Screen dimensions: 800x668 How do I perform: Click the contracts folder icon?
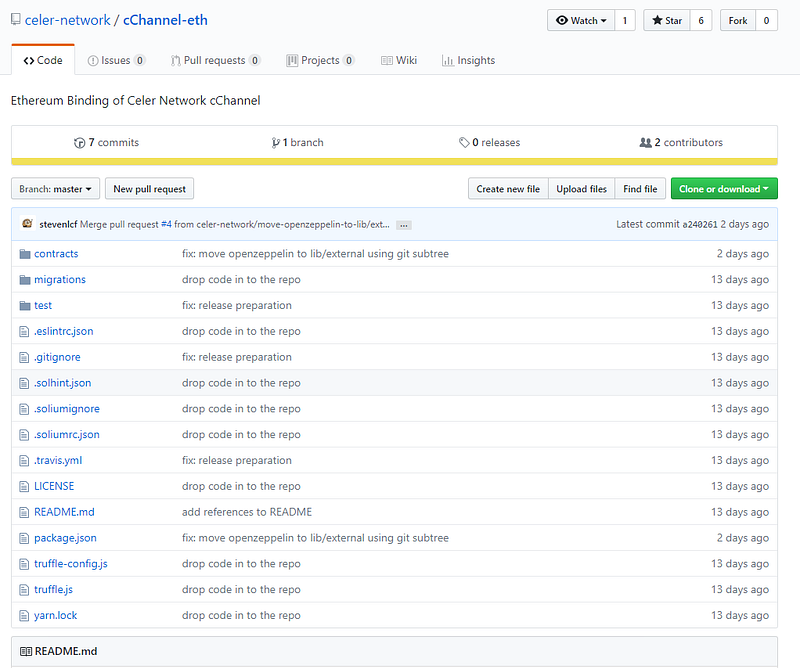point(24,254)
